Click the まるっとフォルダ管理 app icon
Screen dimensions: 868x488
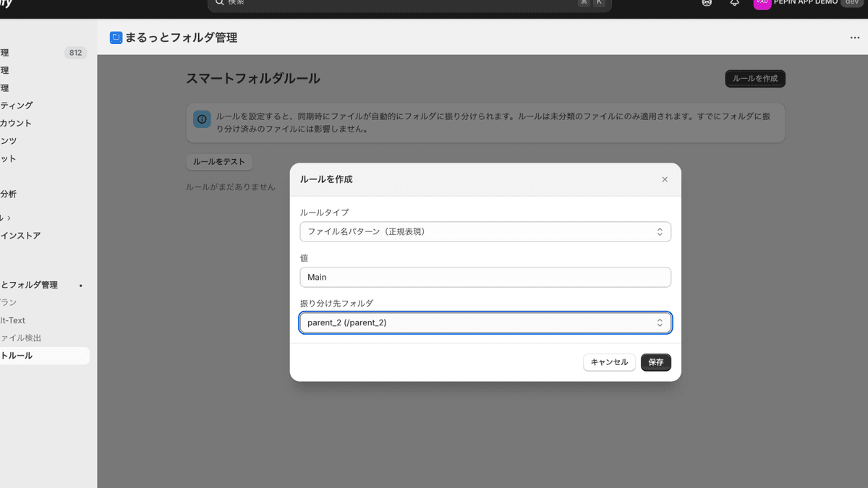pos(116,38)
